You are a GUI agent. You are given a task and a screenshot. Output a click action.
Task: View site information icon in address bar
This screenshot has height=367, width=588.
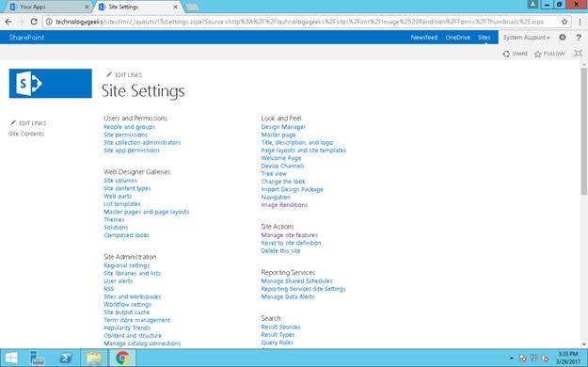pos(49,22)
